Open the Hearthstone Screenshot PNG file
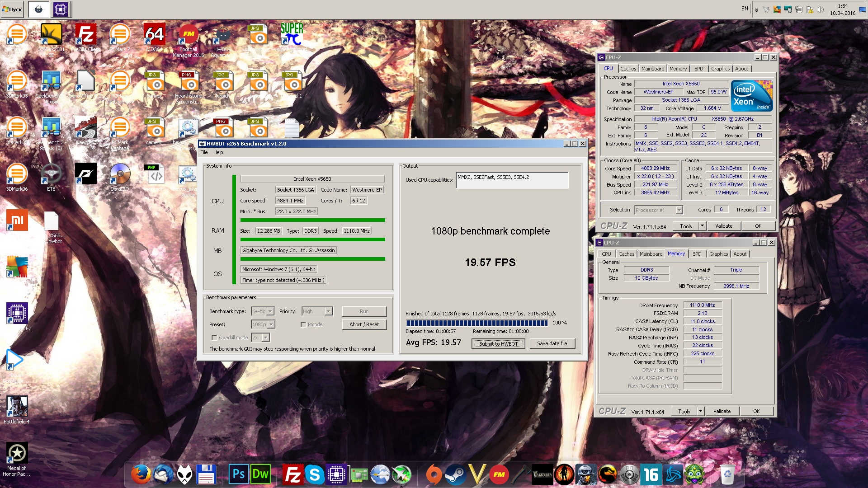This screenshot has width=868, height=488. 189,81
